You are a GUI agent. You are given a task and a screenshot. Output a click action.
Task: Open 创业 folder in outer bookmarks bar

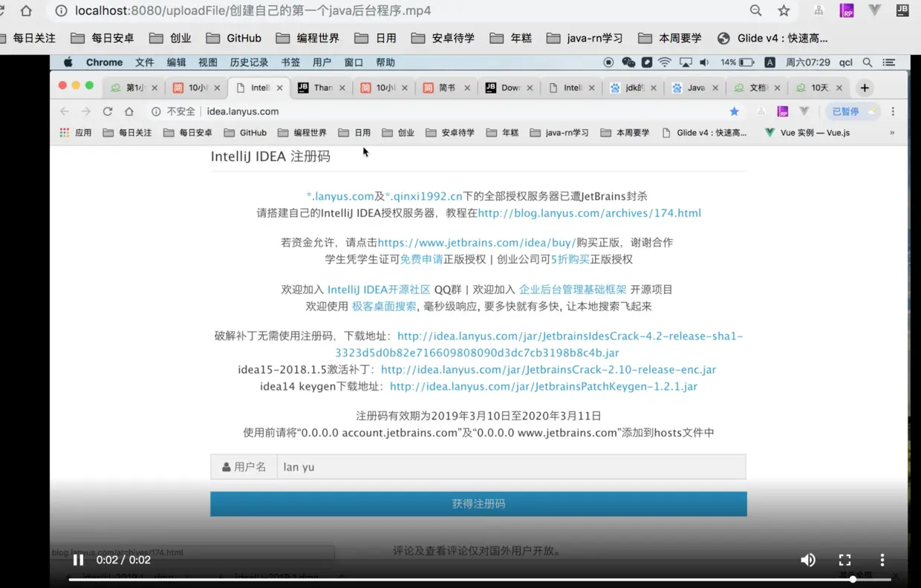tap(170, 38)
